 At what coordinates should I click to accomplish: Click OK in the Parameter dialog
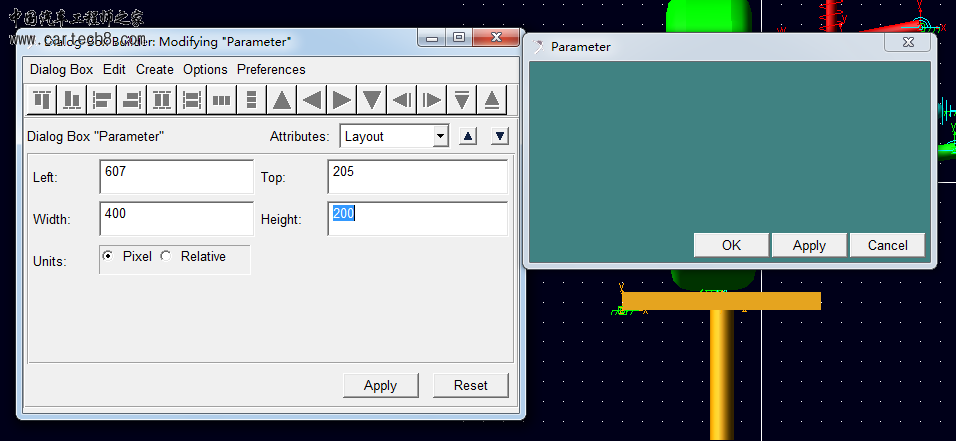tap(731, 245)
